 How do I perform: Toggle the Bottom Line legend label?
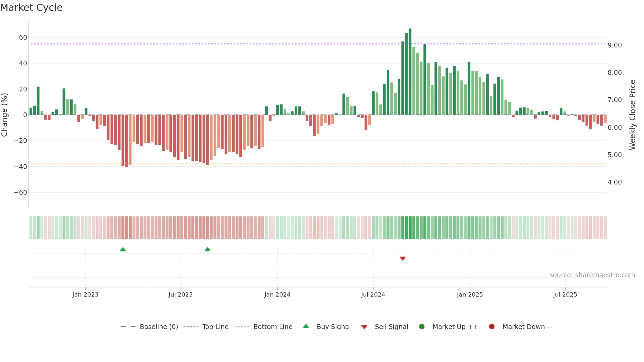tap(273, 327)
